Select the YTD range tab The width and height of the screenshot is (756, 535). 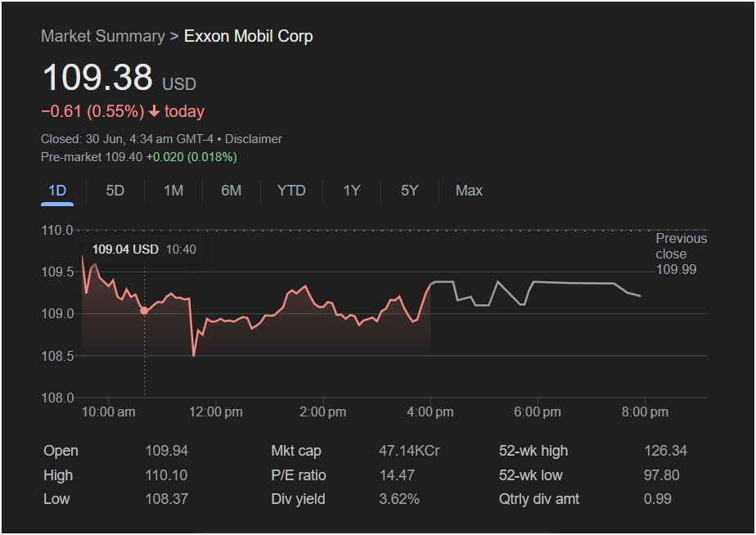[x=291, y=191]
